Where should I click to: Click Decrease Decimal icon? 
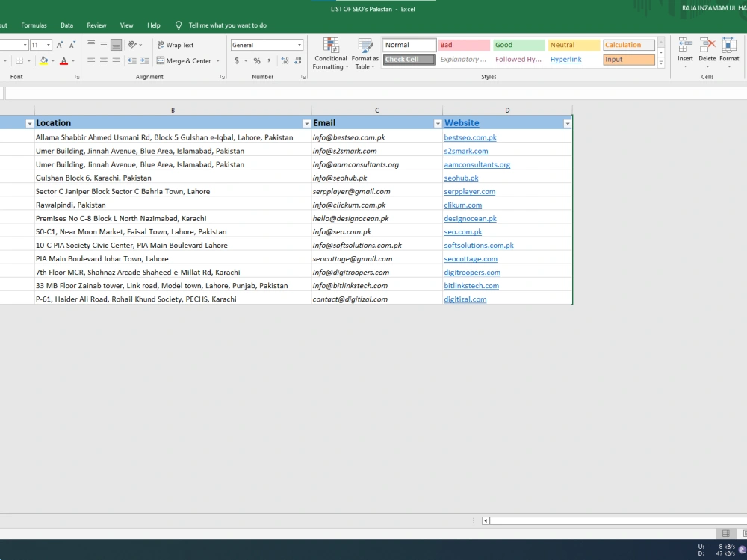[298, 60]
